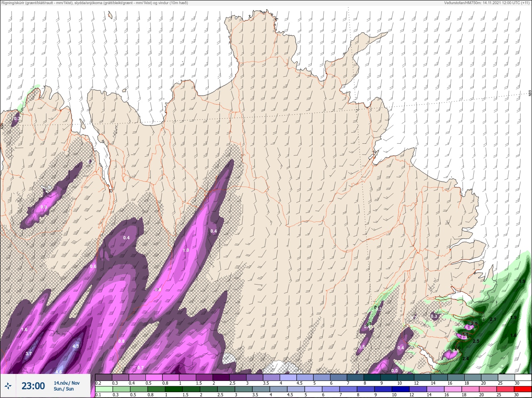532x398 pixels.
Task: Select top legend swatch between 0.5 and 0.8
Action: pos(155,378)
